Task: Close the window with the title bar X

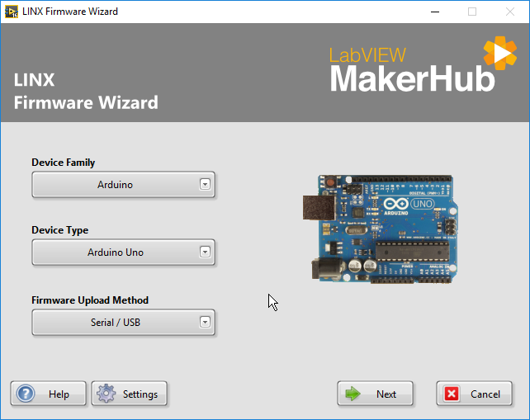Action: click(x=510, y=12)
